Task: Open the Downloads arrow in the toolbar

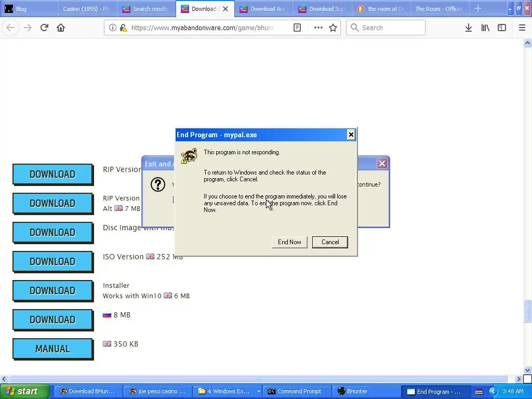Action: [469, 28]
